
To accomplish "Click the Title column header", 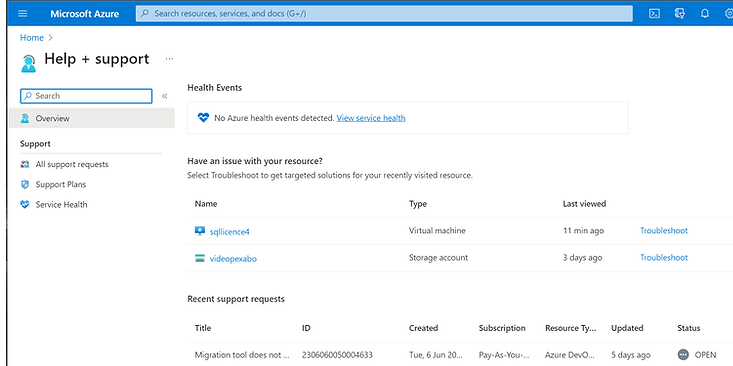I will (203, 328).
